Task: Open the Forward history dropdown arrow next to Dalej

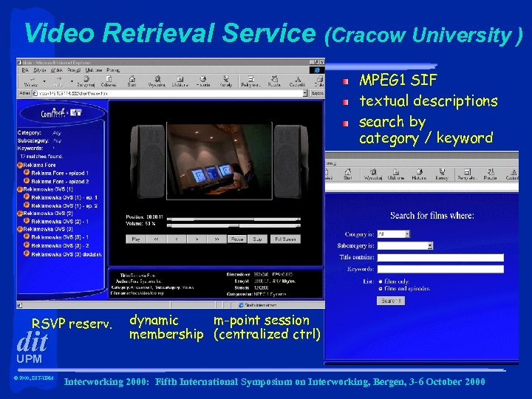Action: point(72,81)
